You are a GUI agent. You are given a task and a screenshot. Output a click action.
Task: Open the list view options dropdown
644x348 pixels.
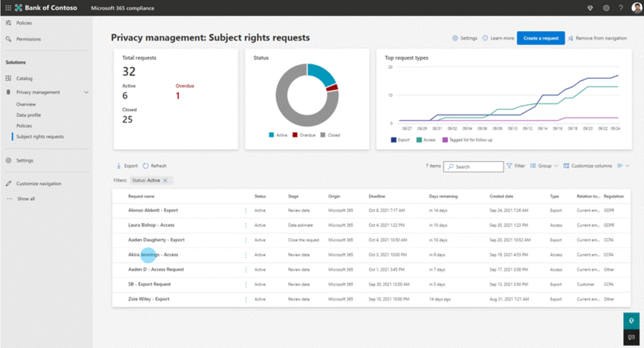[x=623, y=166]
